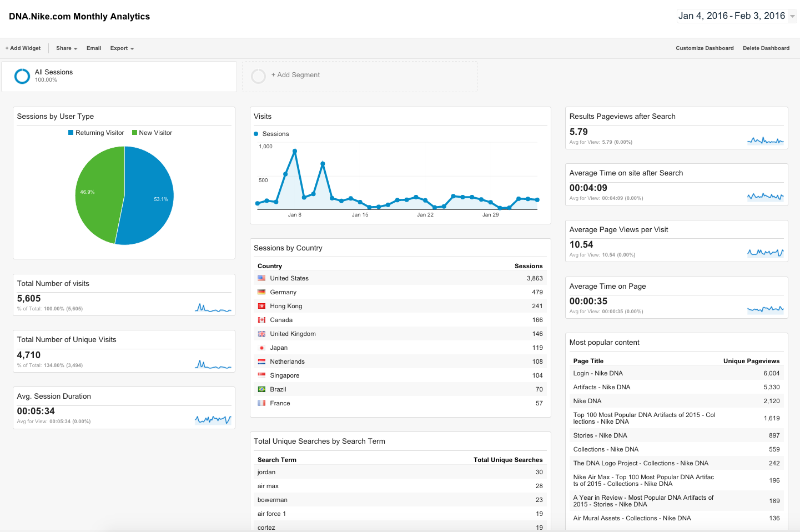
Task: Click the blue Sessions legend dot in Visits
Action: click(256, 134)
